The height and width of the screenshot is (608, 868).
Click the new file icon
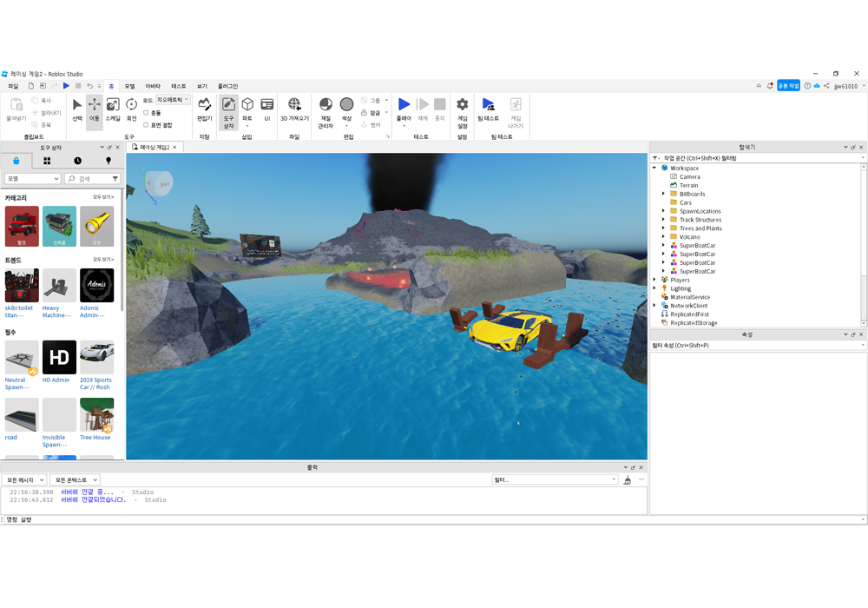[x=31, y=86]
